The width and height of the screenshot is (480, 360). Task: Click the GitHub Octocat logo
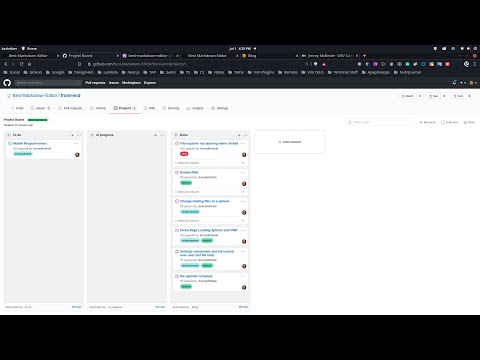[7, 83]
